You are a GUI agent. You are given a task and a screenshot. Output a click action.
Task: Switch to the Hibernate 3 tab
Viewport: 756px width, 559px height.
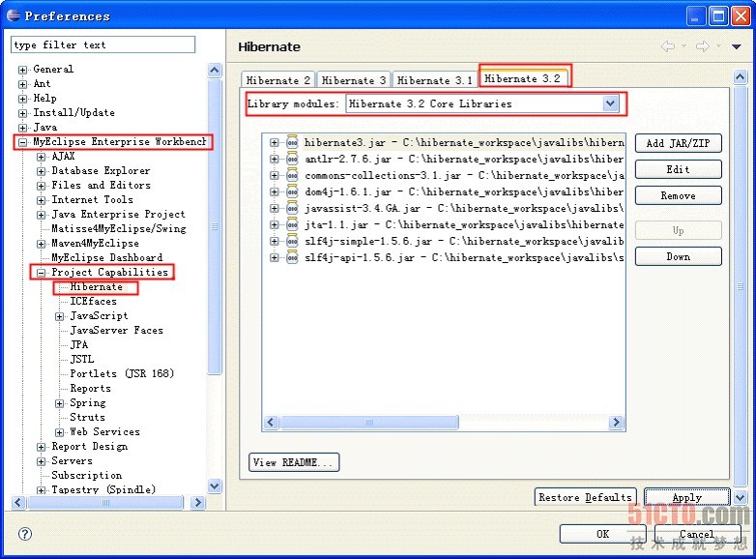pyautogui.click(x=354, y=80)
